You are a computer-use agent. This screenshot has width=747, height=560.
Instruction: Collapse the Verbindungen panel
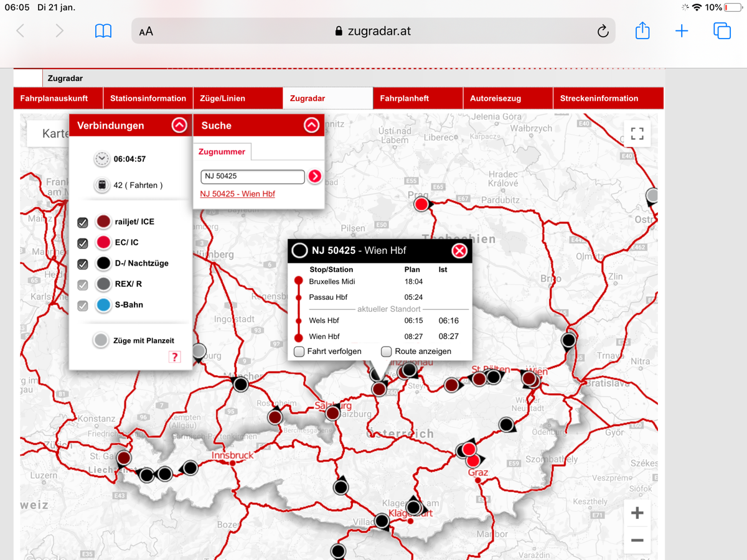pos(179,126)
